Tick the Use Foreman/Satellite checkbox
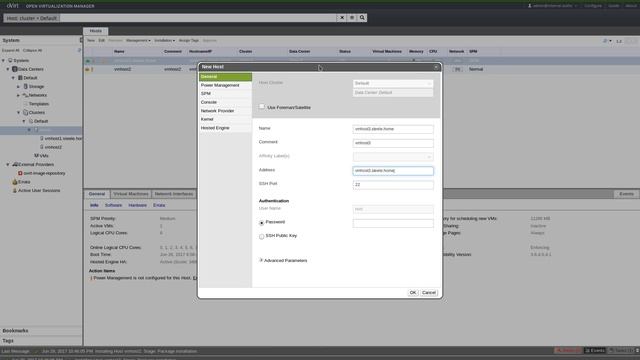Viewport: 640px width, 360px height. (262, 107)
